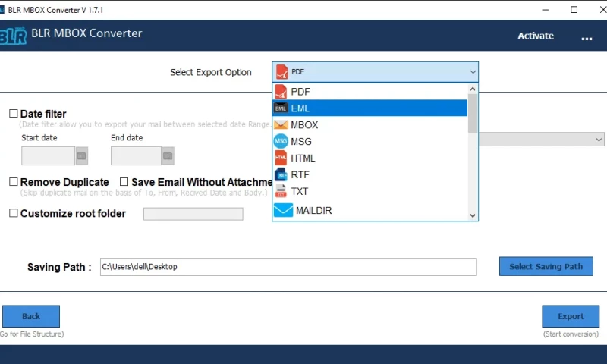The image size is (607, 364).
Task: Click the HTML file icon
Action: 281,158
